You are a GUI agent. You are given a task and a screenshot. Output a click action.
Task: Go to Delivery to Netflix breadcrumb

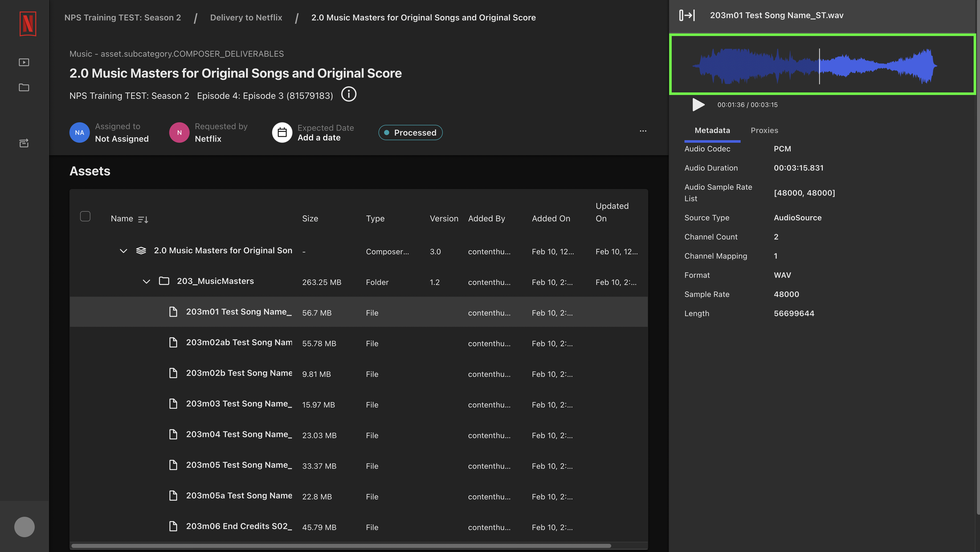246,18
